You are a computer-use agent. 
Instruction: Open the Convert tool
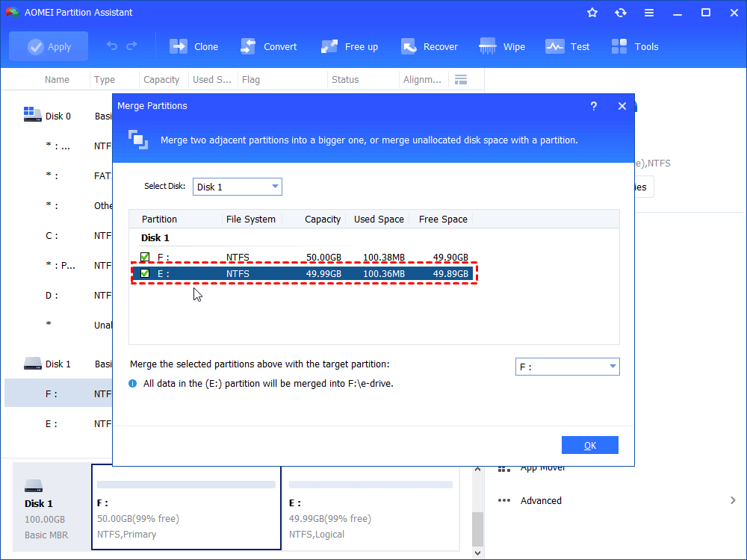[268, 46]
